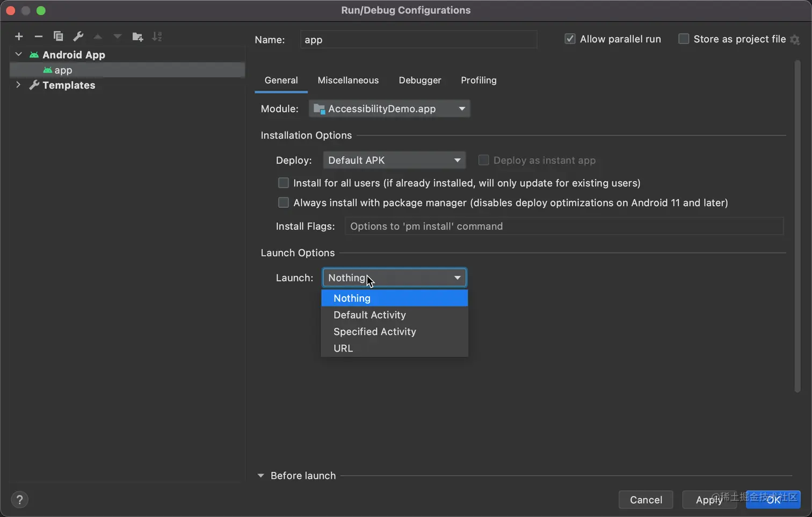
Task: Open the Module dropdown AccessibilityDemo.app
Action: pyautogui.click(x=389, y=108)
